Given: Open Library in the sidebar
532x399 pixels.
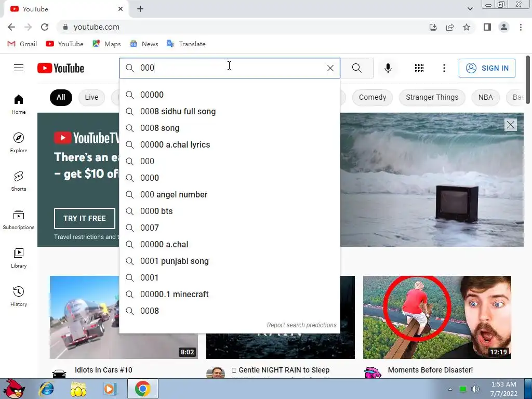Looking at the screenshot, I should [x=19, y=258].
